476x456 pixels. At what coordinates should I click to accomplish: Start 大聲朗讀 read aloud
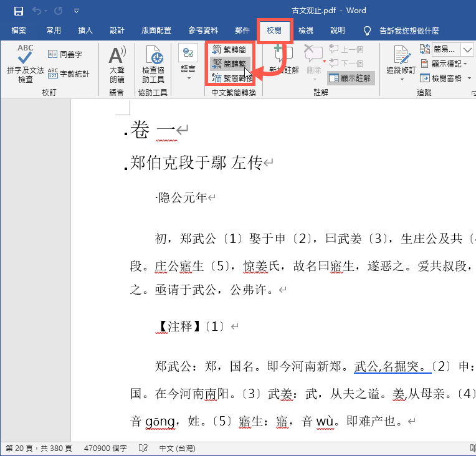117,64
